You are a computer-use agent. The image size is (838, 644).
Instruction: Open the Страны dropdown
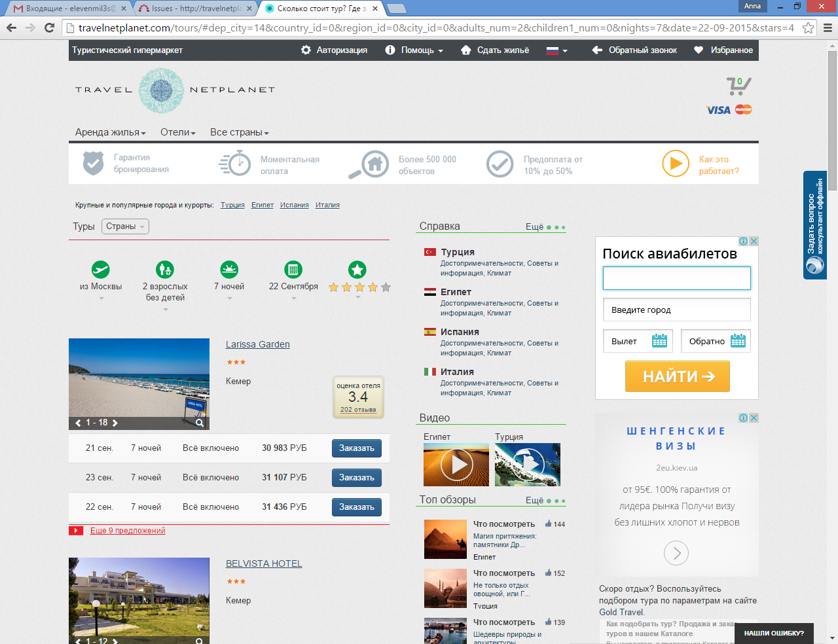(x=125, y=226)
